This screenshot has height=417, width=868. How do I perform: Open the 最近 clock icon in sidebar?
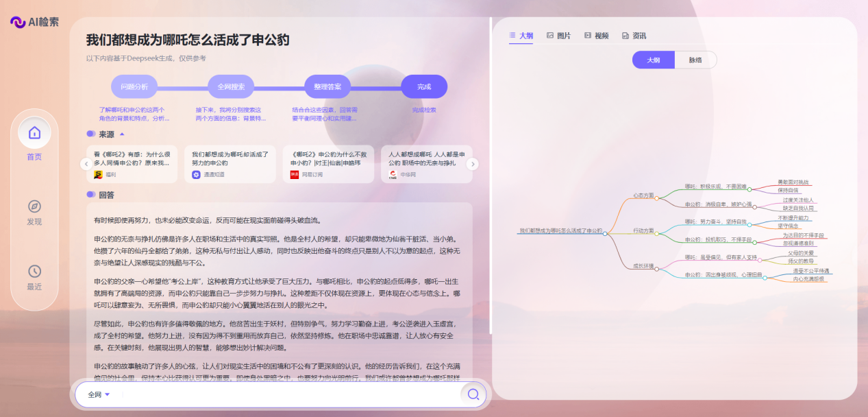click(x=34, y=272)
